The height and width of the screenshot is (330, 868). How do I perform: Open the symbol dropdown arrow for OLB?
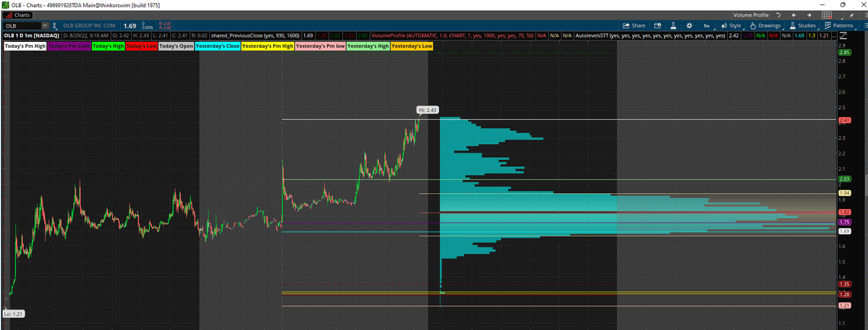click(45, 25)
